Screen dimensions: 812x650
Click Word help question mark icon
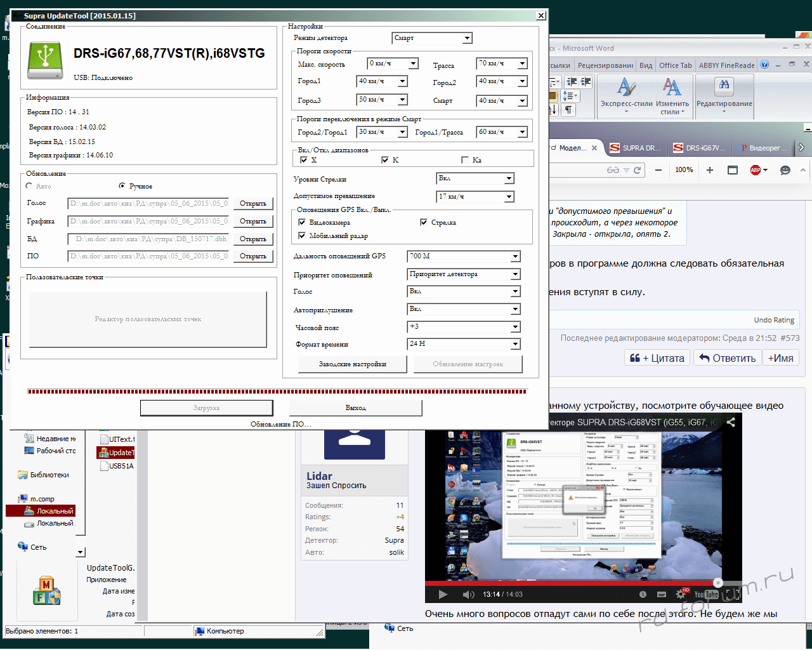764,65
